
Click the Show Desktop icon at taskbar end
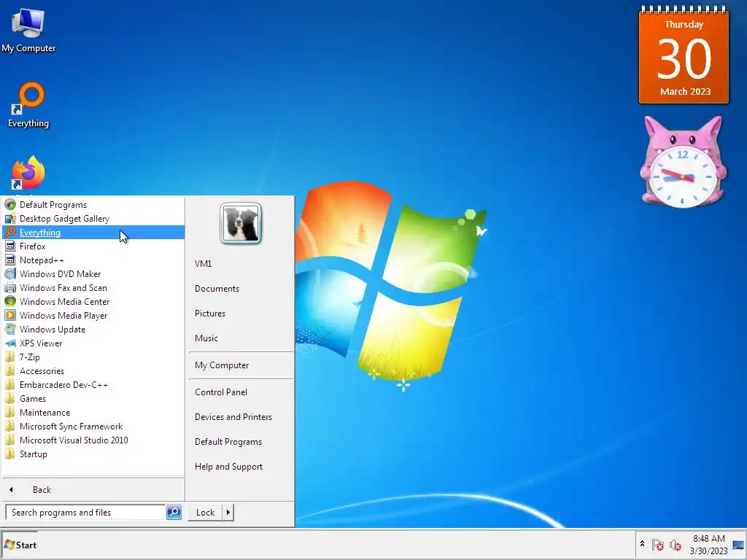[738, 545]
